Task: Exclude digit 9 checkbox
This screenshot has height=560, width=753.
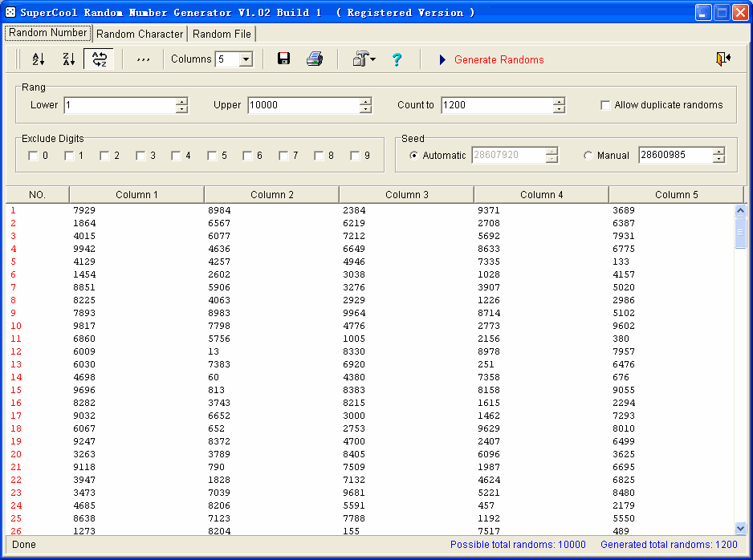Action: pos(355,156)
